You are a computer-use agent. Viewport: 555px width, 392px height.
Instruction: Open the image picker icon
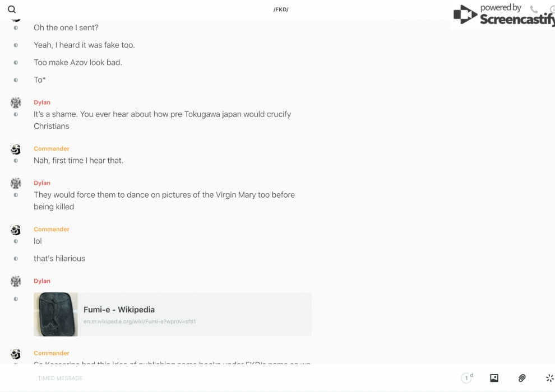point(494,378)
